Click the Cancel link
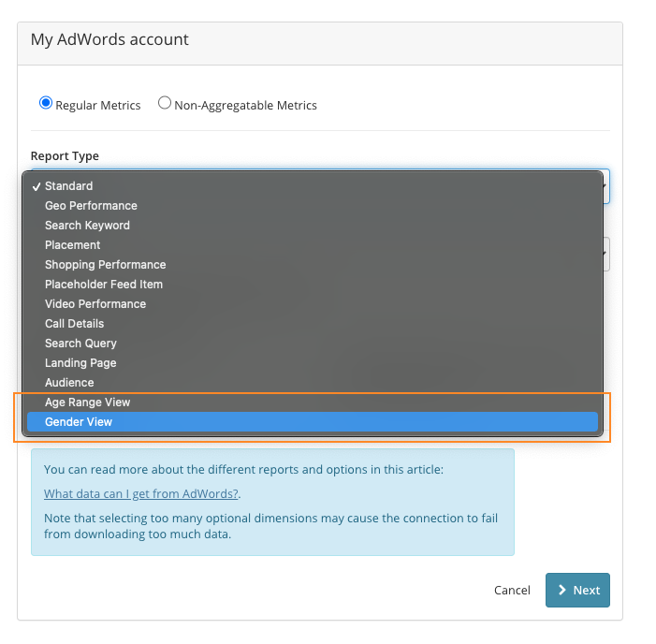656x644 pixels. pos(512,591)
